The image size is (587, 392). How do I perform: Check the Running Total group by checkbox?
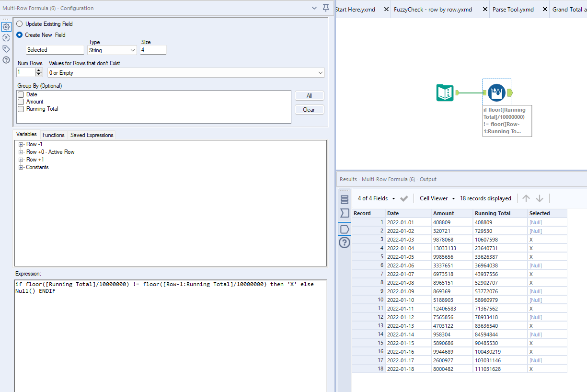tap(21, 109)
